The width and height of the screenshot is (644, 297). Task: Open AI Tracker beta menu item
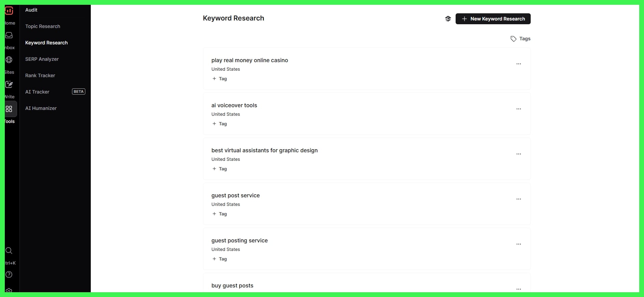tap(38, 92)
